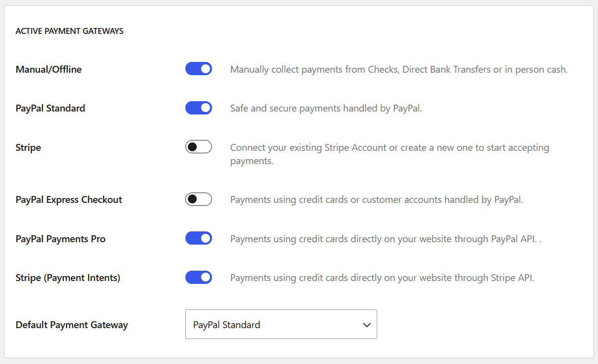Click the ACTIVE PAYMENT GATEWAYS heading
Screen dimensions: 598x364
[69, 31]
